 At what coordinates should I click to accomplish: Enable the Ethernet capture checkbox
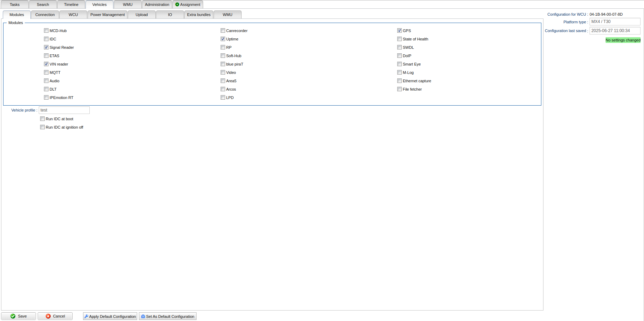click(x=399, y=81)
